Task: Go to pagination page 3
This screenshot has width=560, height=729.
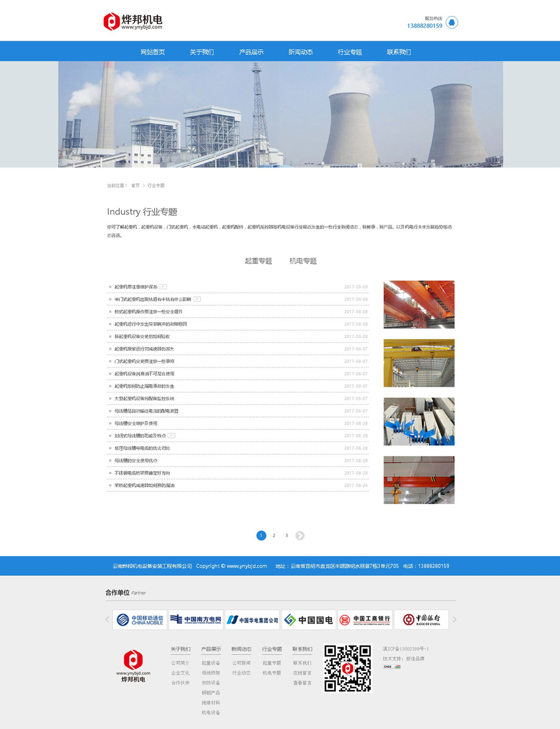Action: [x=287, y=535]
